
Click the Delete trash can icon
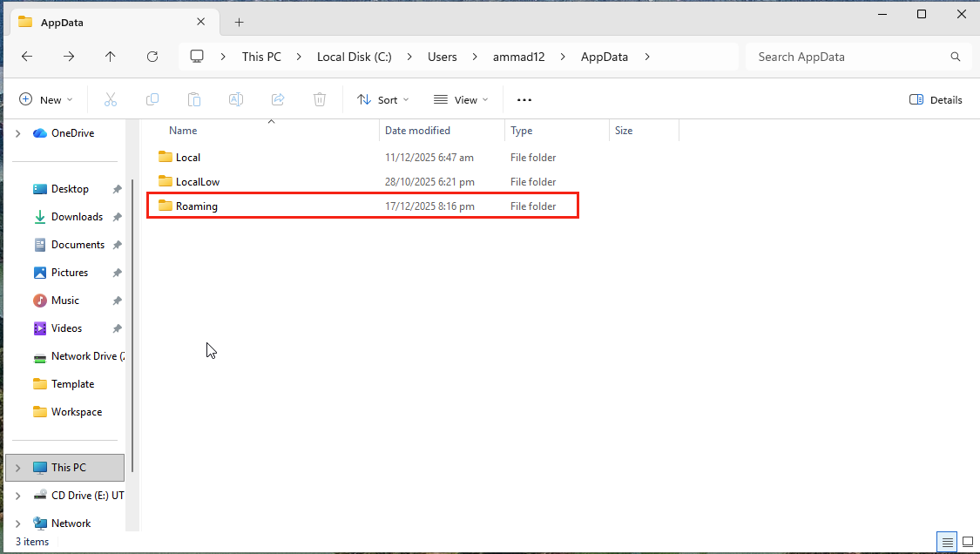[x=320, y=99]
